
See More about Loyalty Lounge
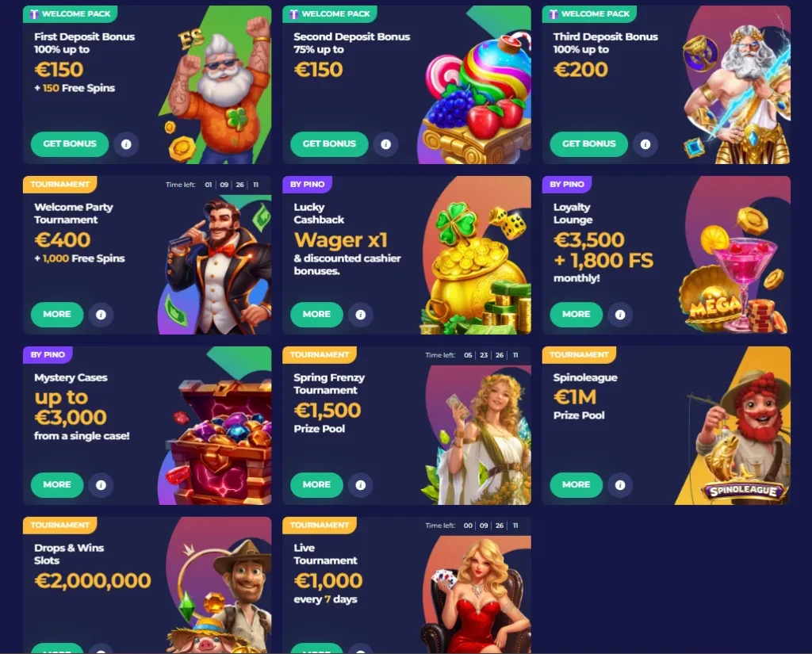[x=576, y=314]
